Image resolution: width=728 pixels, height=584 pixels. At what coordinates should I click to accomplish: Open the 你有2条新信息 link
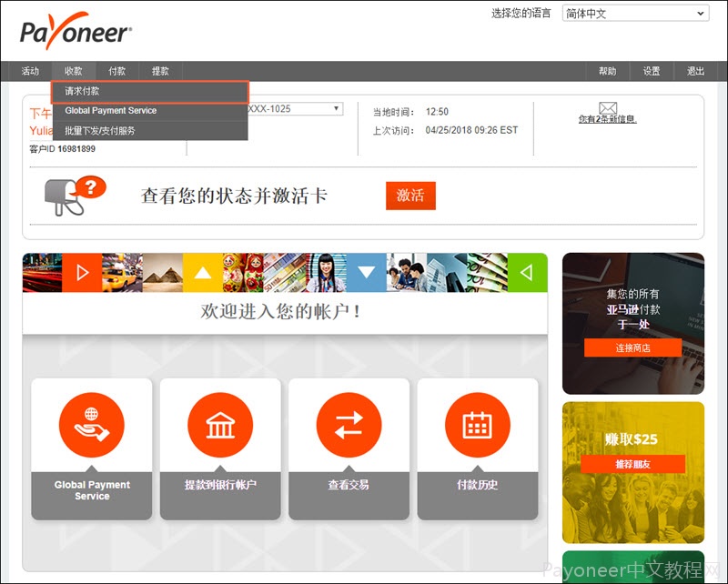[x=607, y=119]
